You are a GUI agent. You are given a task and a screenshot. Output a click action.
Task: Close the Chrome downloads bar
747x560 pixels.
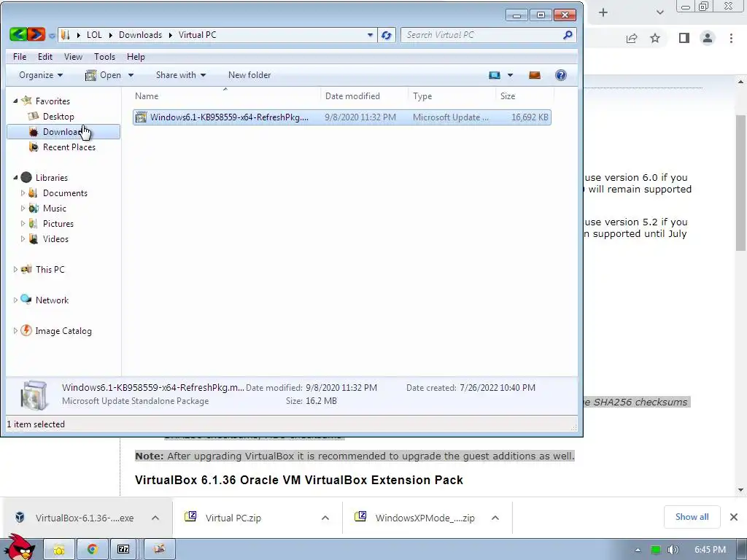click(x=734, y=517)
